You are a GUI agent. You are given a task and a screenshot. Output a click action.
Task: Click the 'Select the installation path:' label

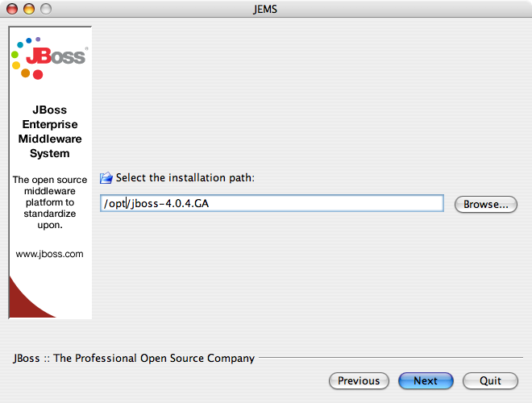tap(185, 178)
